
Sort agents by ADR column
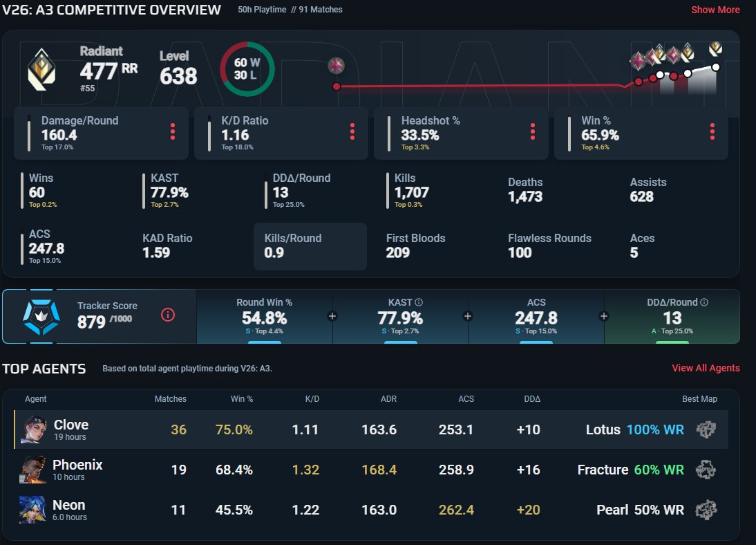pos(388,399)
